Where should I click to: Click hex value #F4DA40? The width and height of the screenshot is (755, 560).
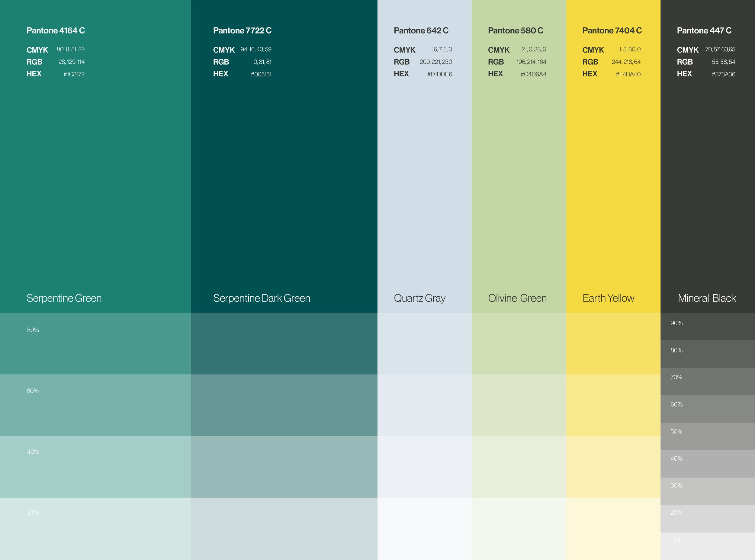tap(628, 74)
